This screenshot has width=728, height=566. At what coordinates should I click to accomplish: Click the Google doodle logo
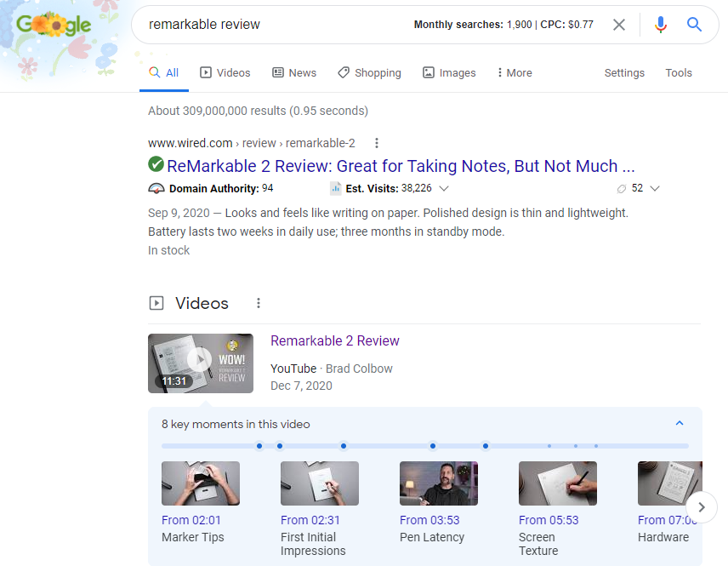pyautogui.click(x=54, y=25)
